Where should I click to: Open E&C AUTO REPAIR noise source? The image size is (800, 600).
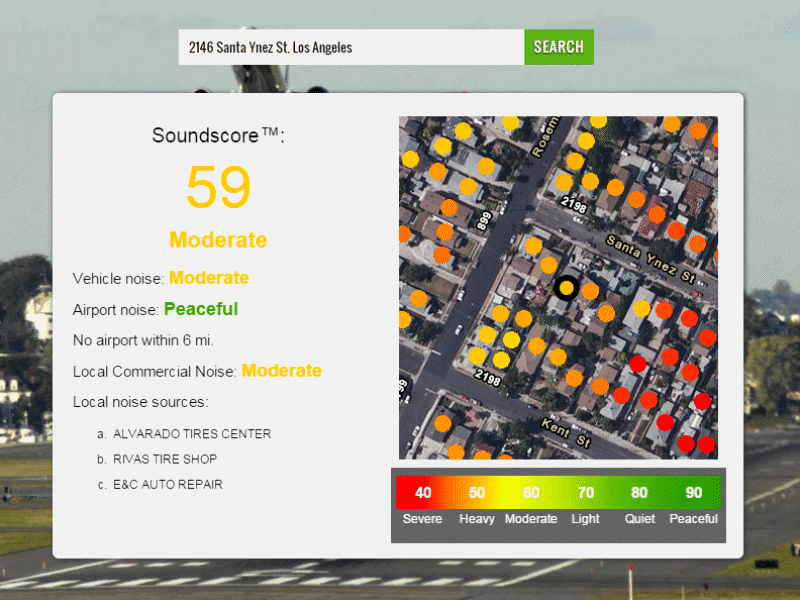pos(167,484)
